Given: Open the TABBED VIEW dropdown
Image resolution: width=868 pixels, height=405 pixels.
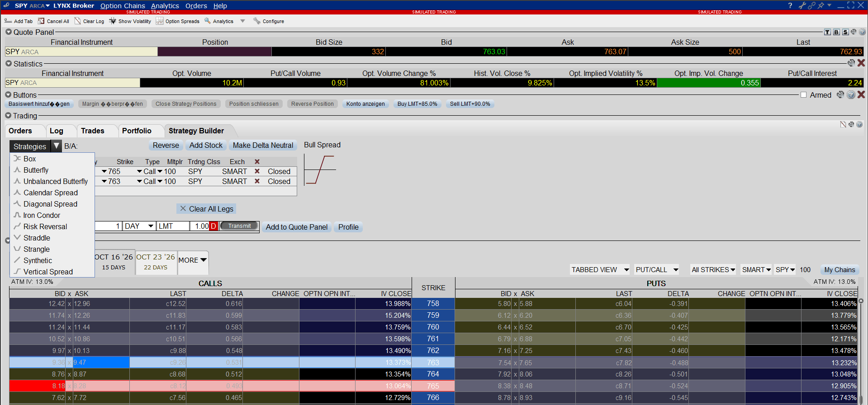Looking at the screenshot, I should 599,270.
